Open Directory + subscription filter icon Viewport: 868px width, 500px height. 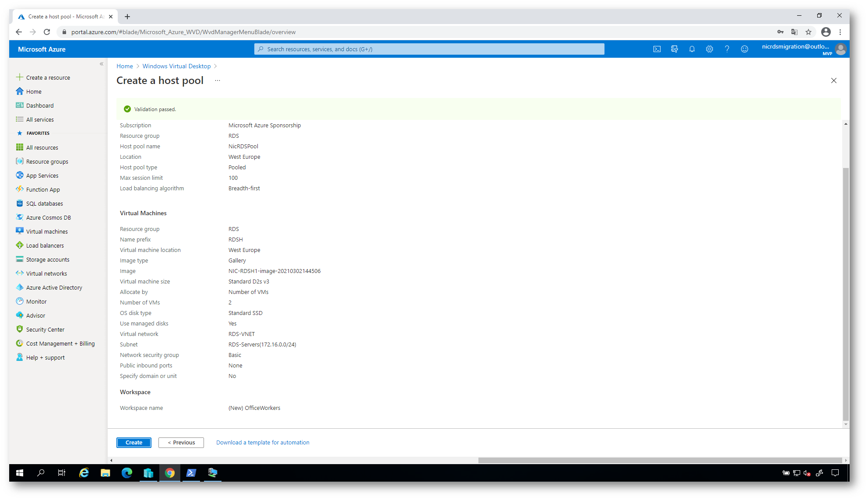[675, 49]
